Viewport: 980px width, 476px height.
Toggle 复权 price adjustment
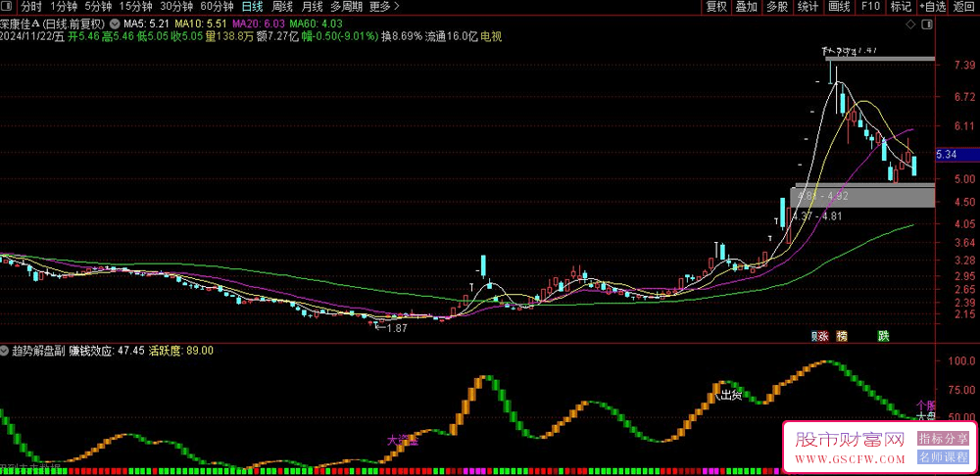[x=716, y=7]
